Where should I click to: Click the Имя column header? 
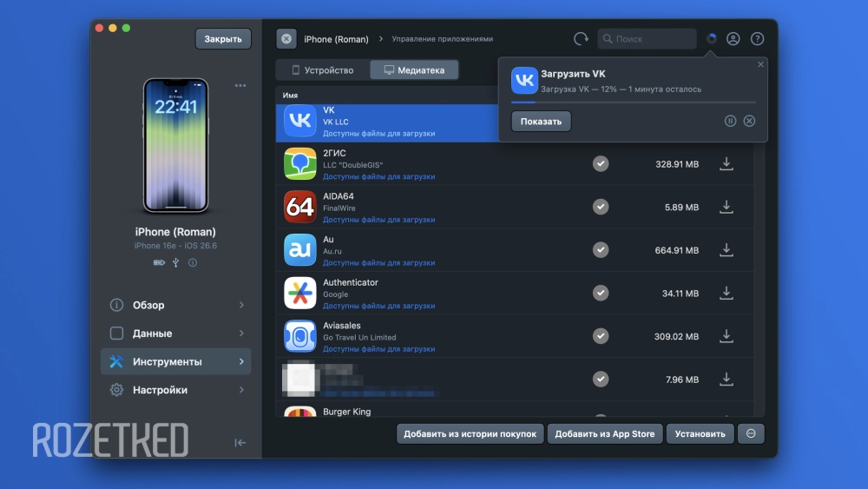[290, 96]
